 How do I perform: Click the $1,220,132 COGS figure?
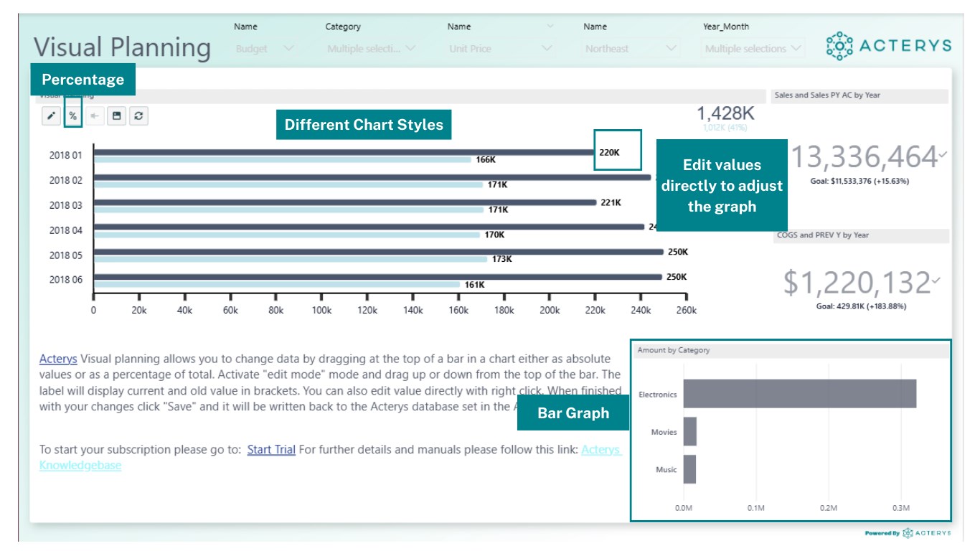[857, 282]
